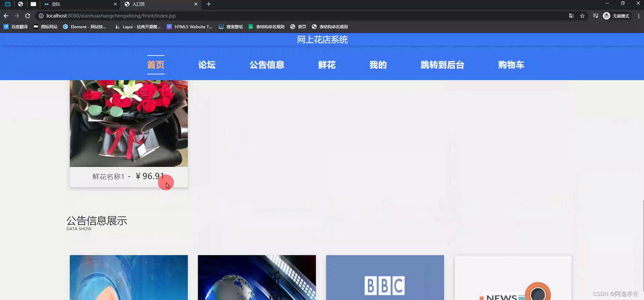Open the blue swirl announcement thumbnail
Screen dimensions: 644x300
pyautogui.click(x=129, y=277)
